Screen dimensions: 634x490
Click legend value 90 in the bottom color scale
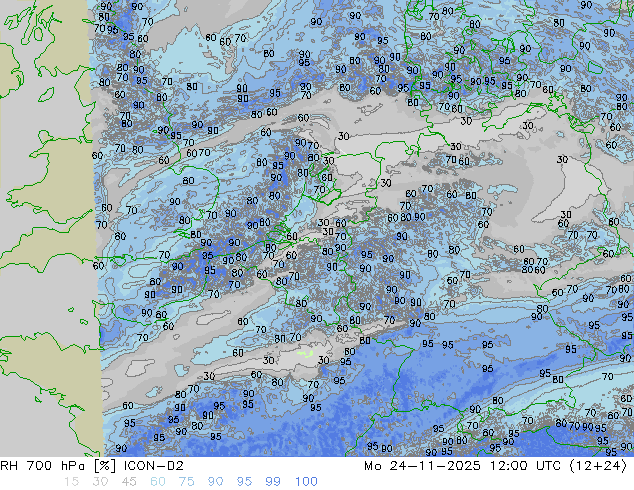pyautogui.click(x=215, y=482)
